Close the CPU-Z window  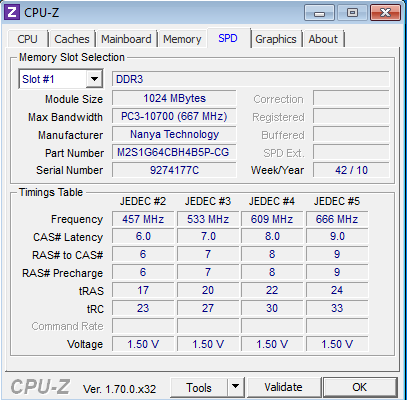[x=385, y=13]
